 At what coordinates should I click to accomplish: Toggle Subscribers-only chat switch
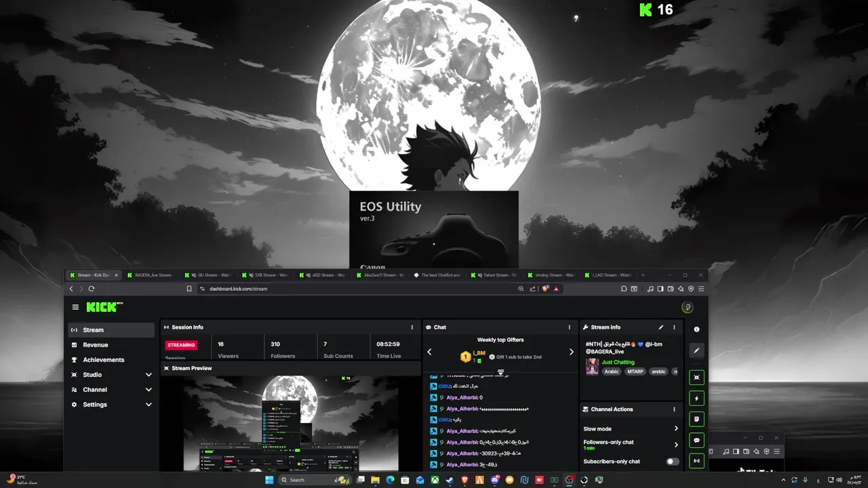tap(672, 462)
